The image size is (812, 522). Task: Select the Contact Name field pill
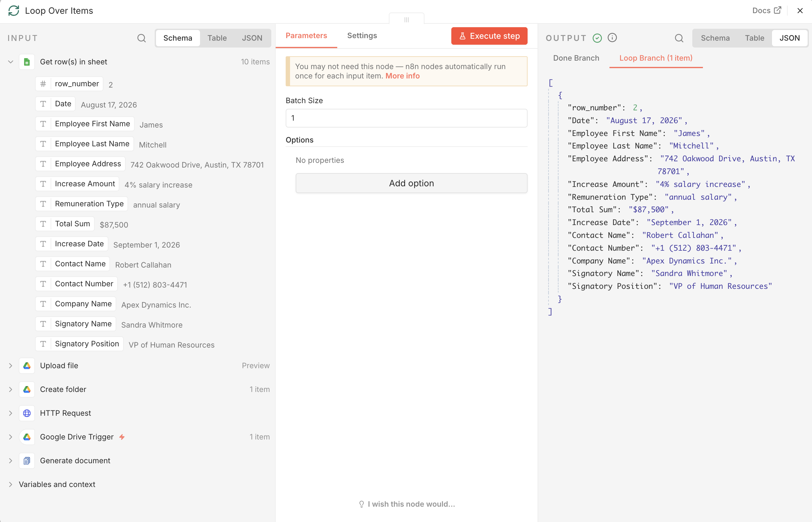(73, 264)
